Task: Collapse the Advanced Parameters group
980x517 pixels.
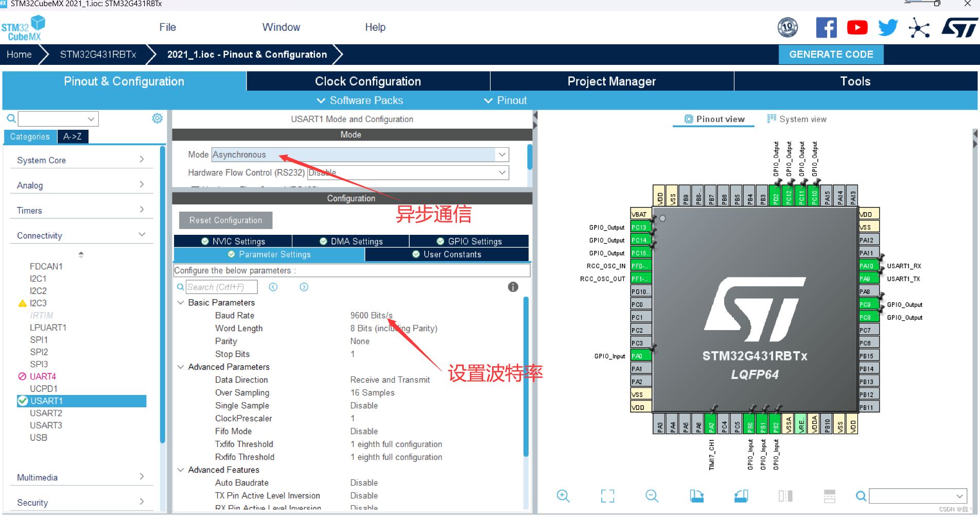Action: pyautogui.click(x=181, y=367)
